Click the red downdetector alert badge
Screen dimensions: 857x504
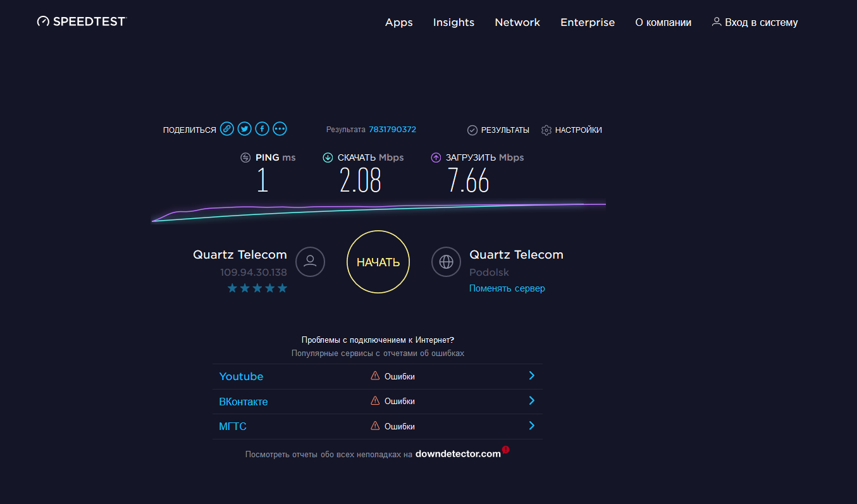pos(506,450)
